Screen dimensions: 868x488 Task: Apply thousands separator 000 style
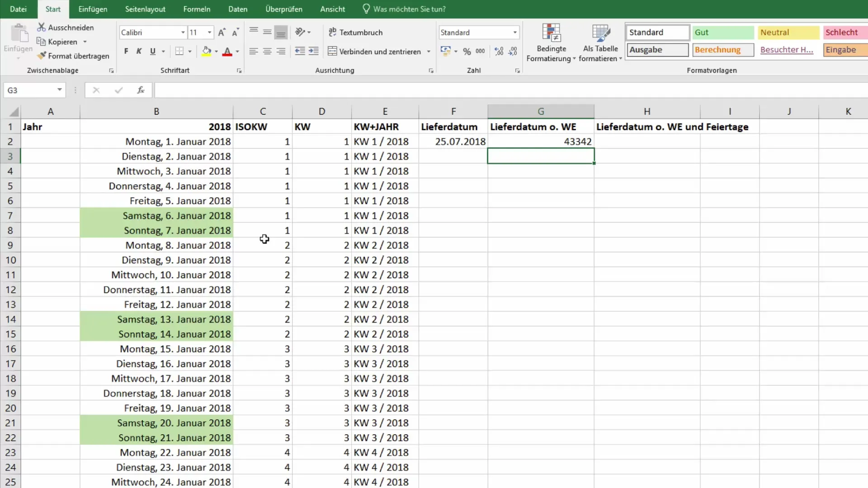480,51
